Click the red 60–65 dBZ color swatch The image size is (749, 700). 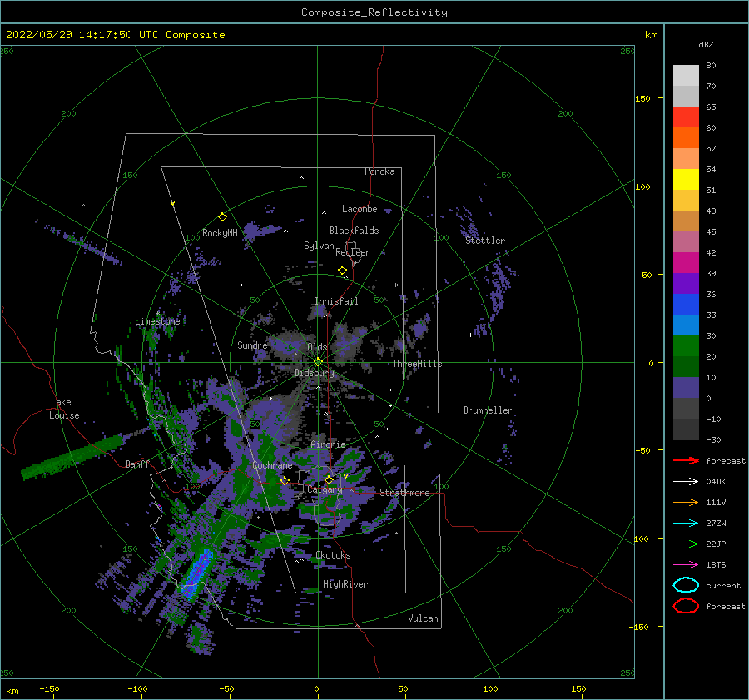(x=686, y=117)
